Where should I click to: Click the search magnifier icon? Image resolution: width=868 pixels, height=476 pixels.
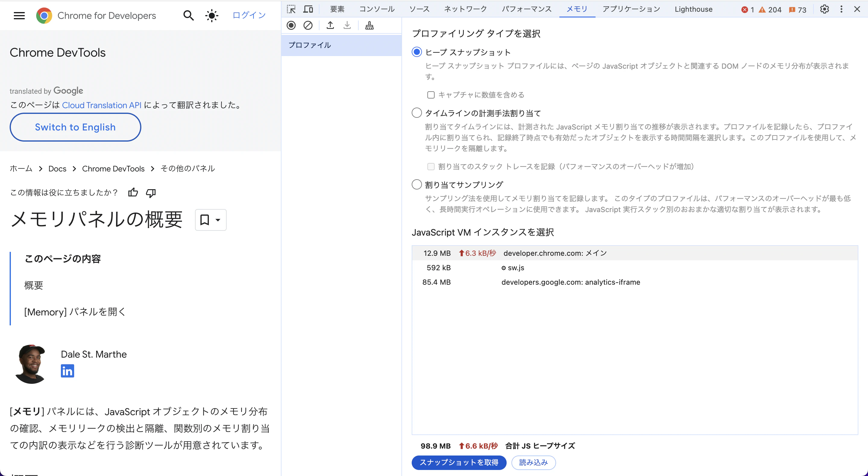point(188,15)
